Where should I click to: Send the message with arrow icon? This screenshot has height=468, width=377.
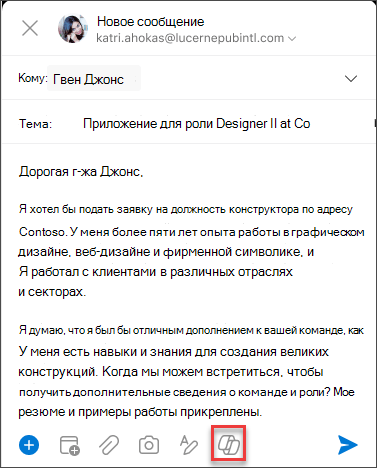tap(348, 445)
